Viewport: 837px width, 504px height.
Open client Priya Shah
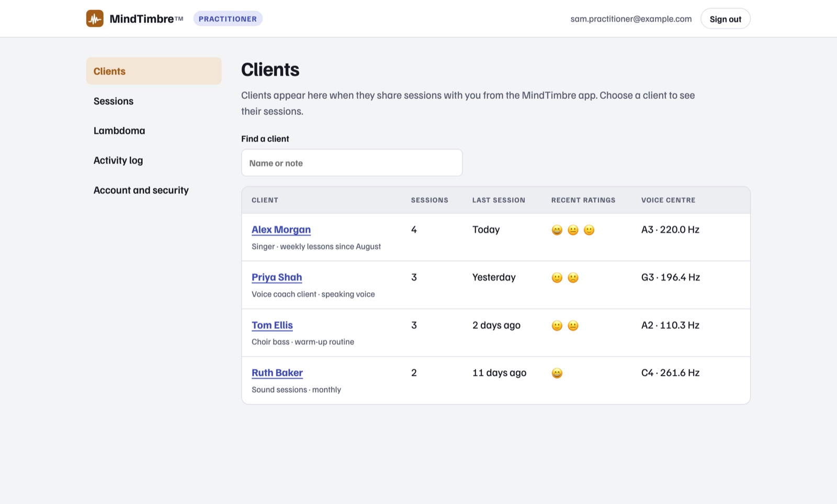click(277, 277)
